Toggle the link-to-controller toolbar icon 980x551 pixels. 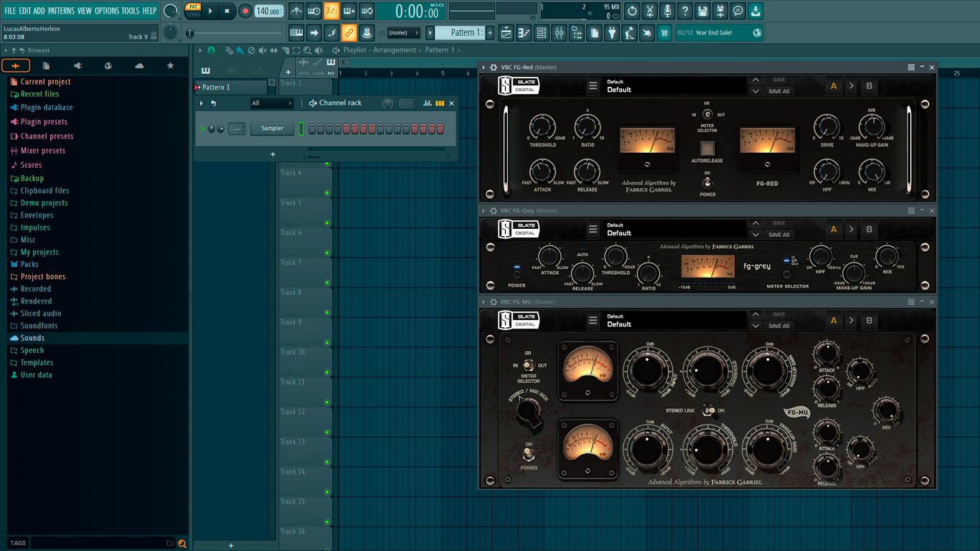coord(349,33)
